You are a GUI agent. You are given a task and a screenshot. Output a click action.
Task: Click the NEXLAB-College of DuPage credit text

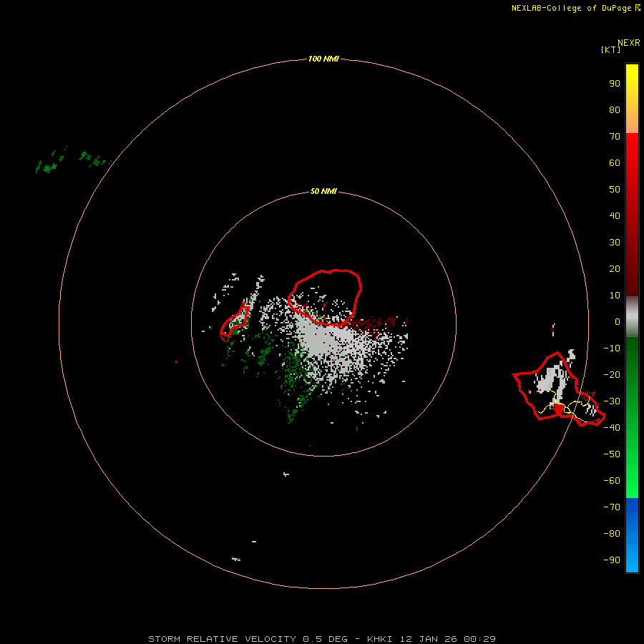pos(571,8)
